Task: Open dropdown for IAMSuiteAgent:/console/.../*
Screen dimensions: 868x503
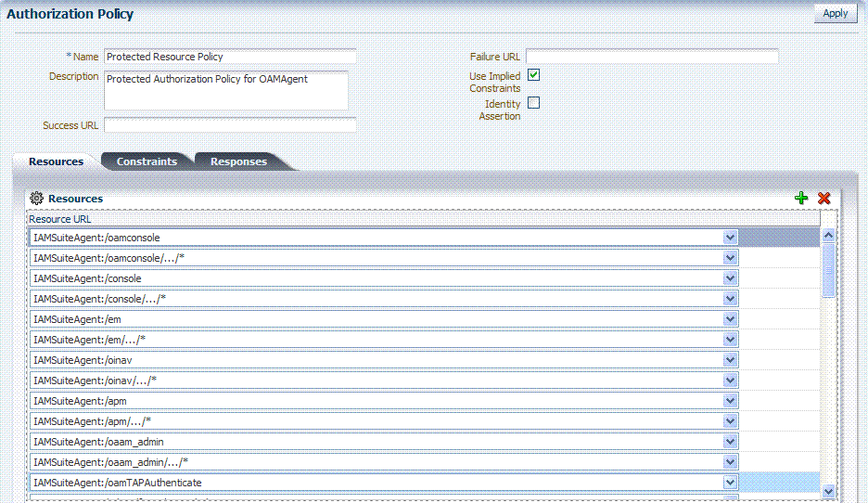Action: pyautogui.click(x=730, y=299)
